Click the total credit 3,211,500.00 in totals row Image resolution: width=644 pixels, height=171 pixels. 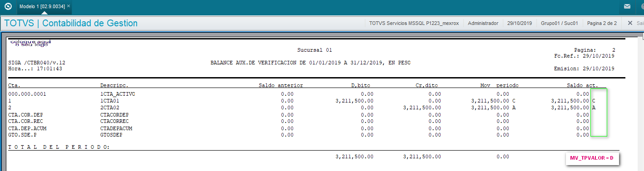coord(422,156)
